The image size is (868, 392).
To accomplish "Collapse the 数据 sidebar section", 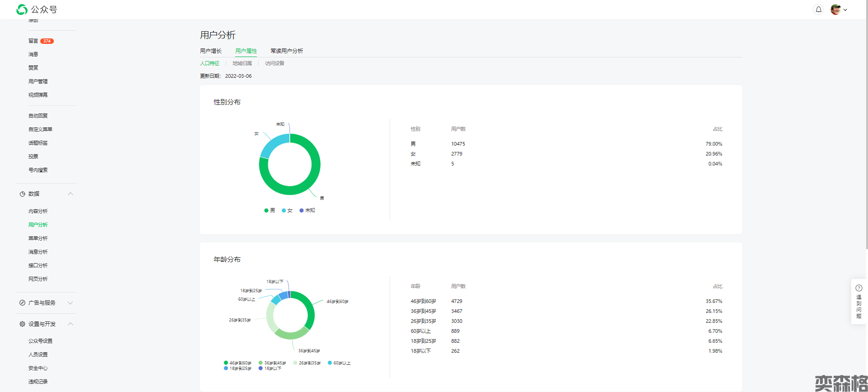I will pos(71,194).
